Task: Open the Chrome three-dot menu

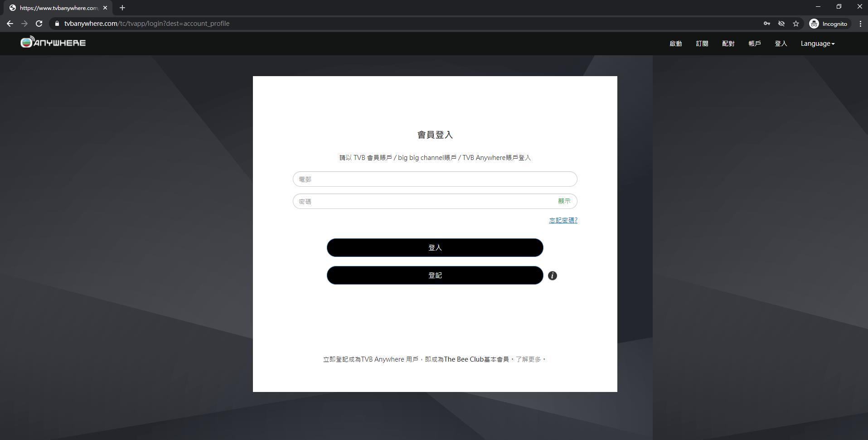Action: [x=860, y=24]
